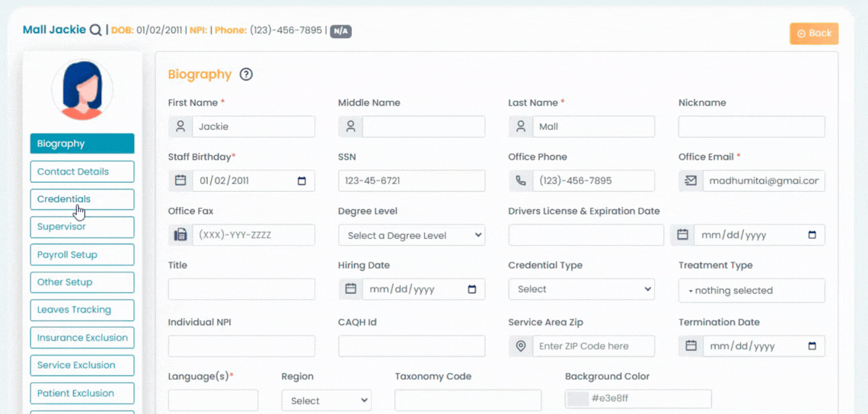The height and width of the screenshot is (414, 868).
Task: Click the search icon beside Mall Jackie
Action: 95,30
